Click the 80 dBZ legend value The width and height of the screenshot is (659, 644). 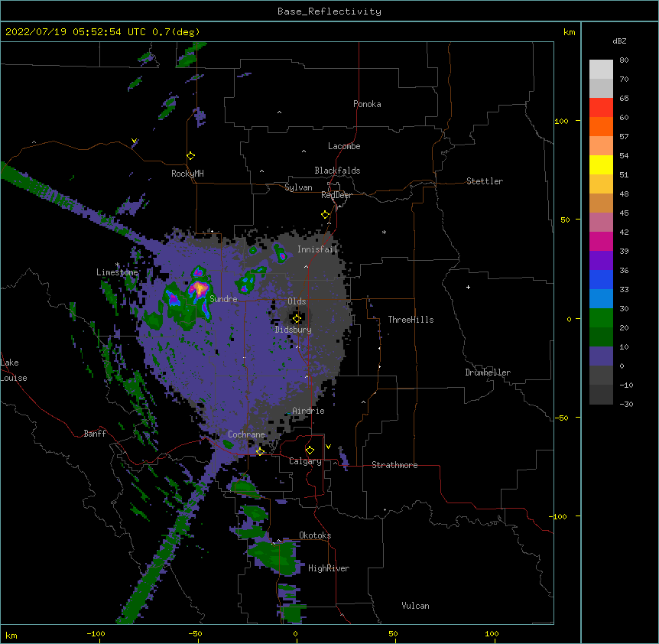pyautogui.click(x=624, y=60)
